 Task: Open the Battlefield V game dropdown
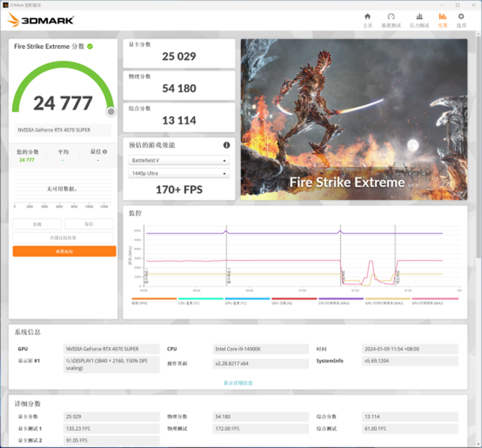179,160
